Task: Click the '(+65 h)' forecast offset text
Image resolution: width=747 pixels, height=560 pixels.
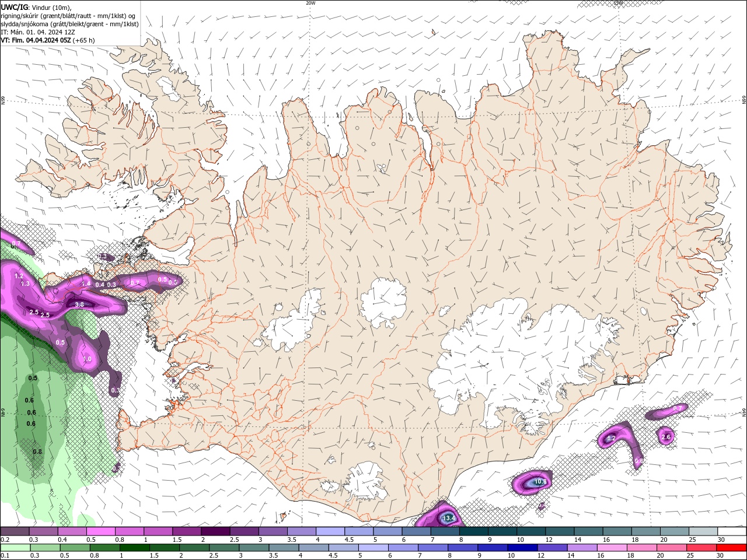Action: (x=84, y=40)
